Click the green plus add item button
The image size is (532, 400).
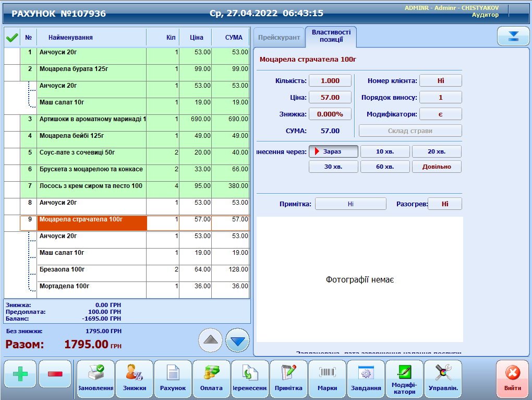point(20,374)
